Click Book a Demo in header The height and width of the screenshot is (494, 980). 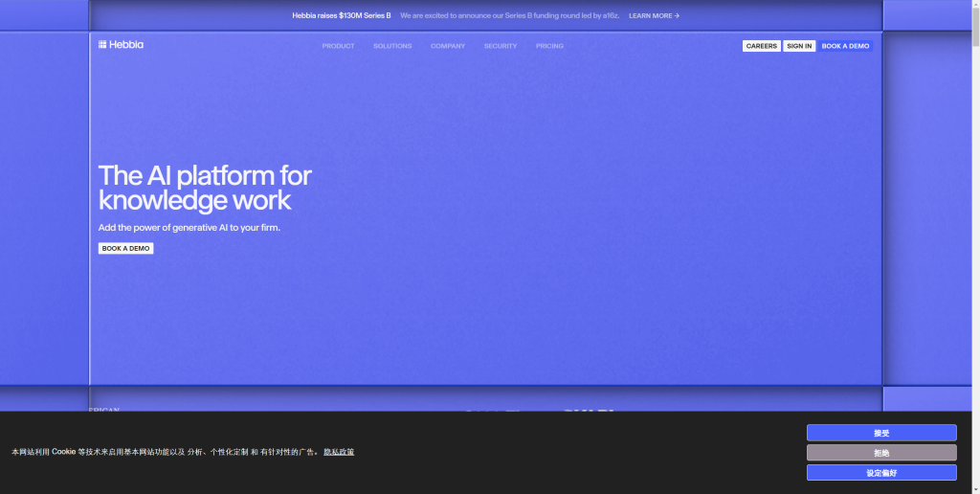click(845, 46)
